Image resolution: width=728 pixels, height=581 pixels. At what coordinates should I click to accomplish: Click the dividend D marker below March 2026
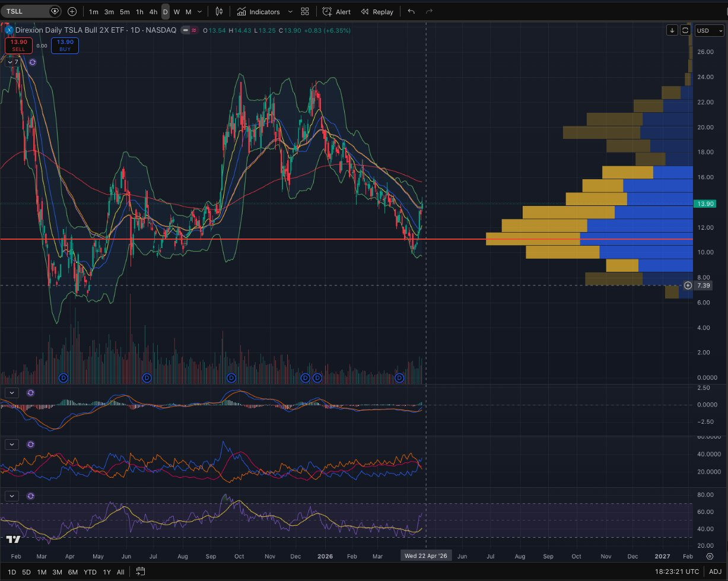tap(400, 378)
